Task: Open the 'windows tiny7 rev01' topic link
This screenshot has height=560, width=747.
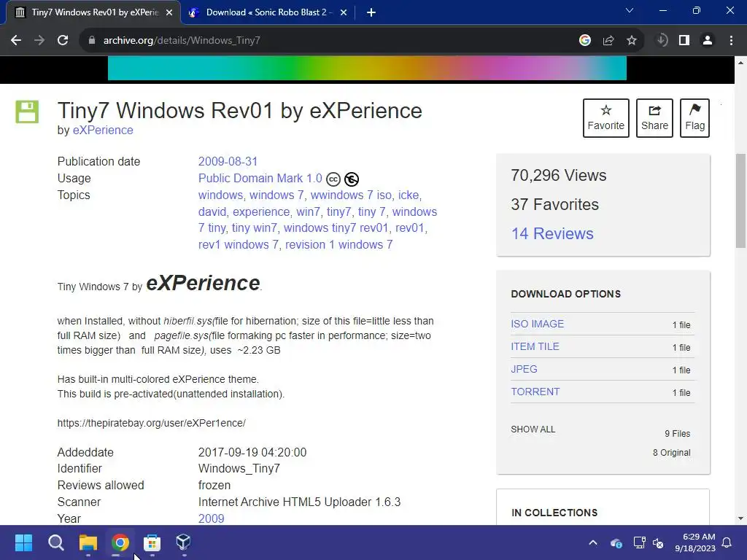Action: point(336,227)
